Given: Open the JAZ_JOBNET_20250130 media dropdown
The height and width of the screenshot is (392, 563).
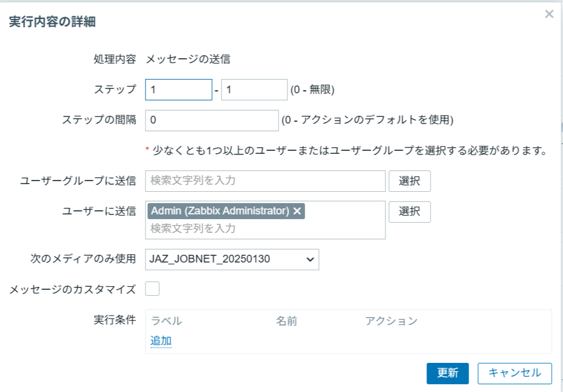Looking at the screenshot, I should [x=232, y=259].
